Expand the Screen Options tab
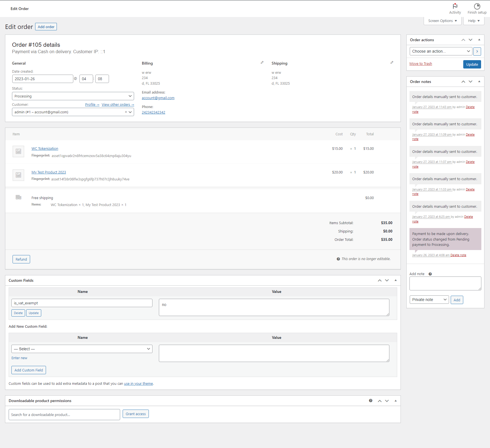 click(x=443, y=21)
